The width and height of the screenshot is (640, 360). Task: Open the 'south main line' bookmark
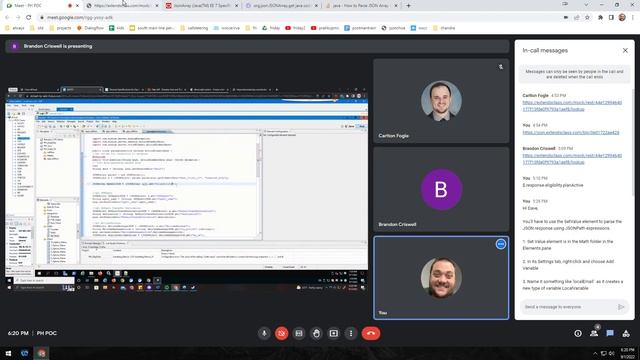click(152, 28)
